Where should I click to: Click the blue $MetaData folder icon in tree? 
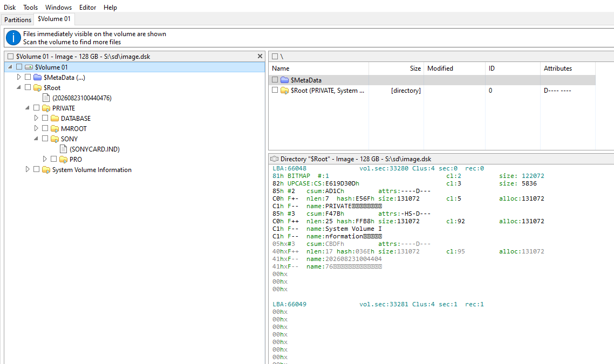pos(38,78)
